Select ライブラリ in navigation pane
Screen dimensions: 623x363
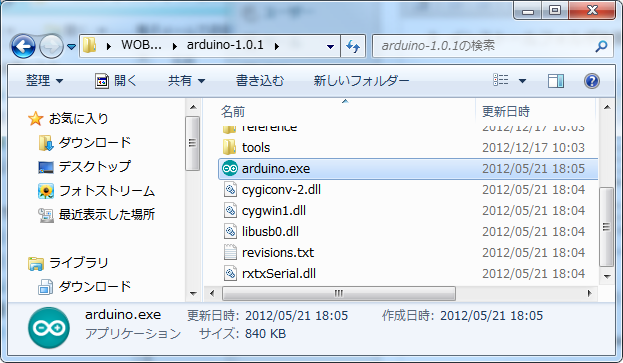(78, 263)
